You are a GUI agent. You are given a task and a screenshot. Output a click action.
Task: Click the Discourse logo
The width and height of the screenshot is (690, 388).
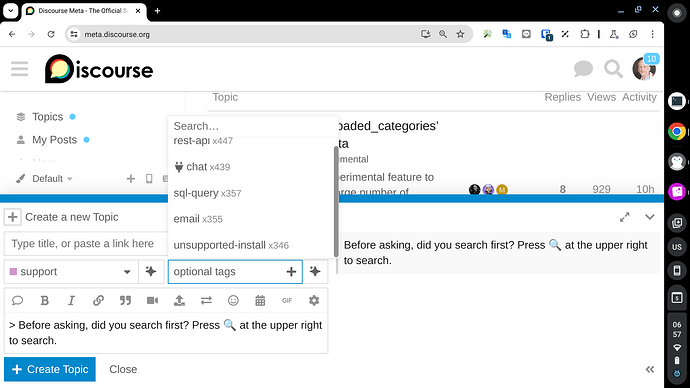pyautogui.click(x=99, y=69)
